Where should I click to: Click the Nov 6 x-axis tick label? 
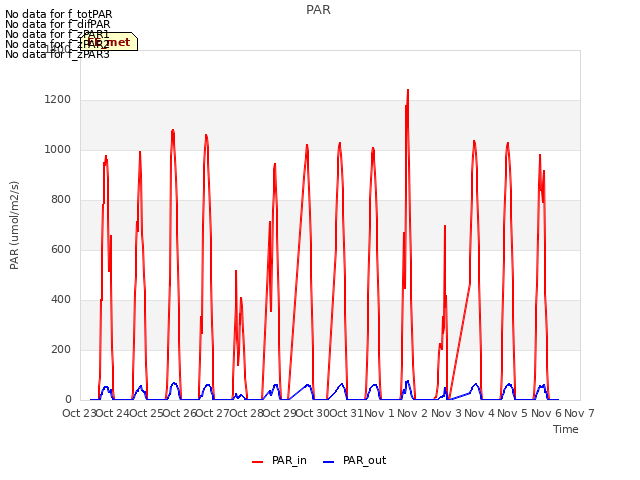[546, 413]
